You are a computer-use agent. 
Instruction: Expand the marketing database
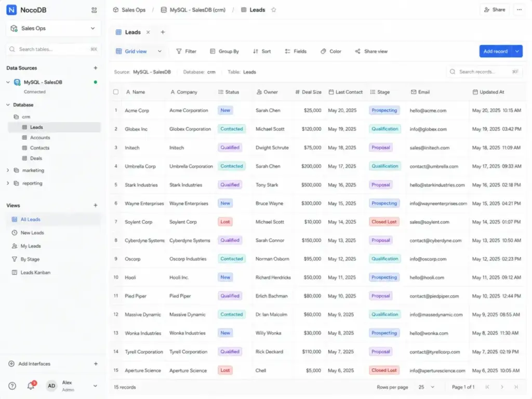pyautogui.click(x=8, y=170)
